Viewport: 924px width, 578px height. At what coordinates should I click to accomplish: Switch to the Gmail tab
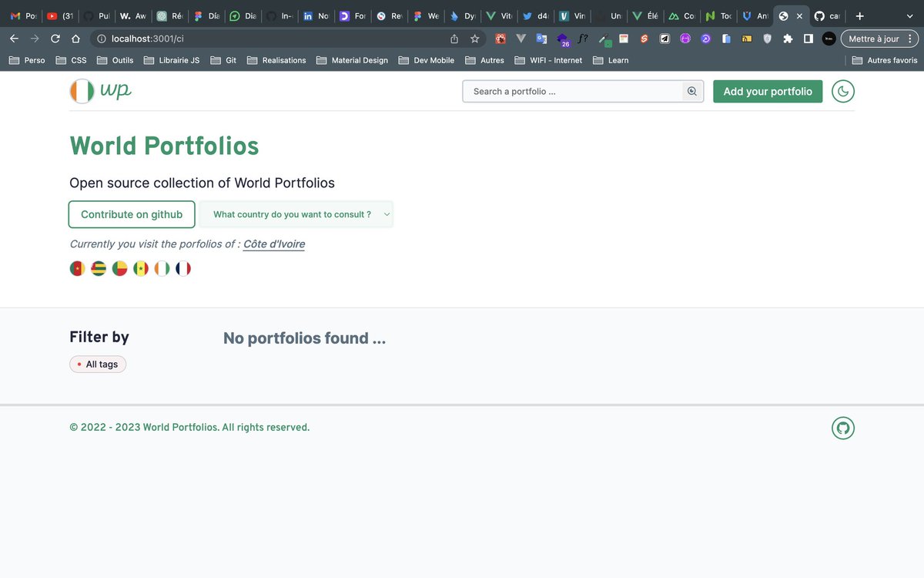pos(22,15)
